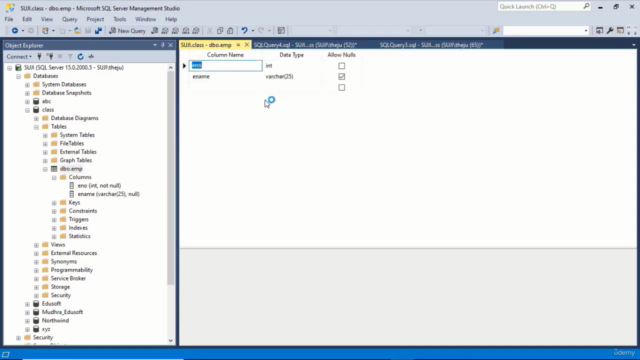The width and height of the screenshot is (640, 360).
Task: Click the Undo arrow icon
Action: point(244,31)
